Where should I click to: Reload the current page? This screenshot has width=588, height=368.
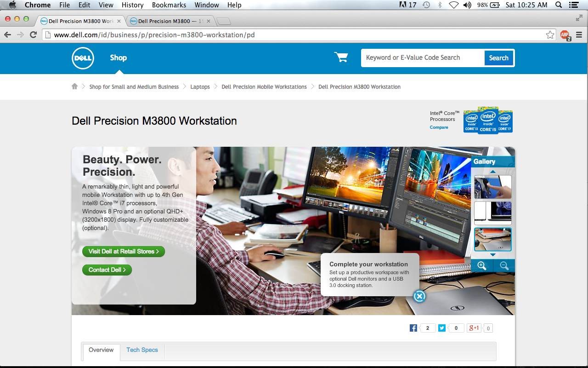point(33,35)
